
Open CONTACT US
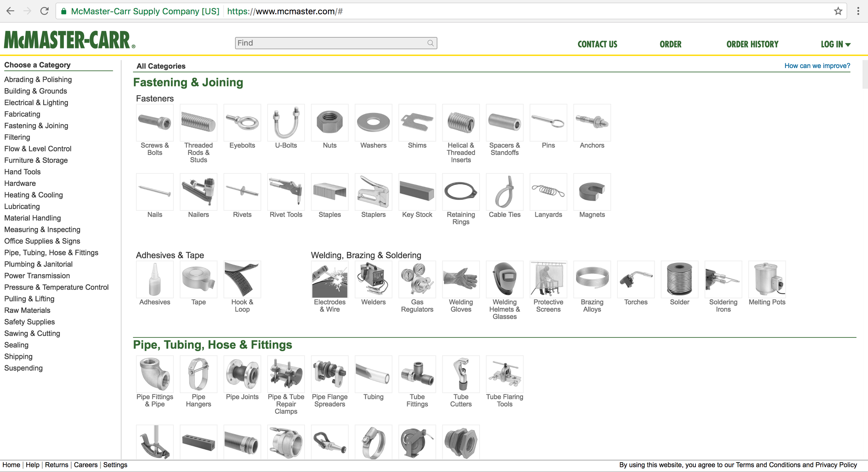coord(597,44)
